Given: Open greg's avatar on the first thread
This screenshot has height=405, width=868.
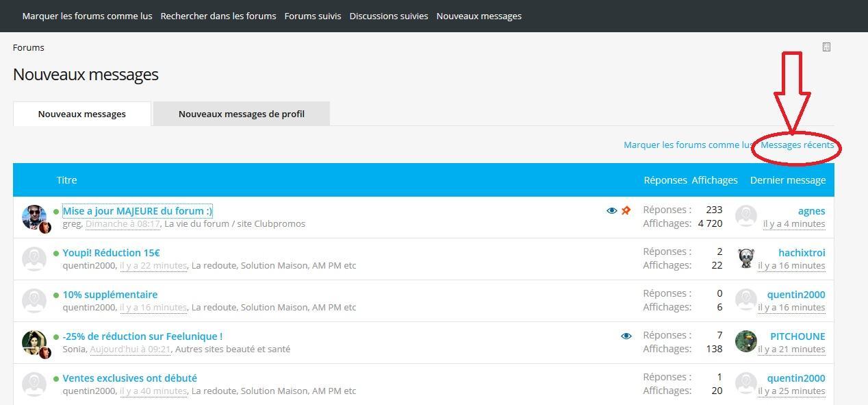Looking at the screenshot, I should coord(34,217).
